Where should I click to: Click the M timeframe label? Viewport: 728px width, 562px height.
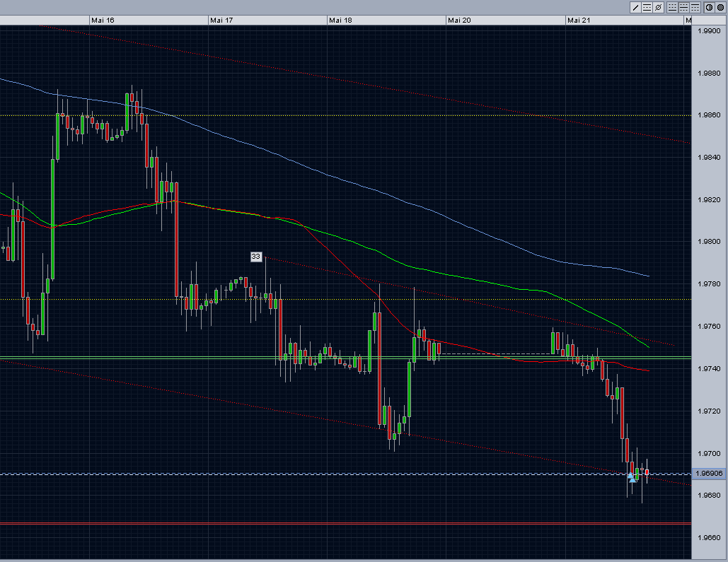coord(688,20)
